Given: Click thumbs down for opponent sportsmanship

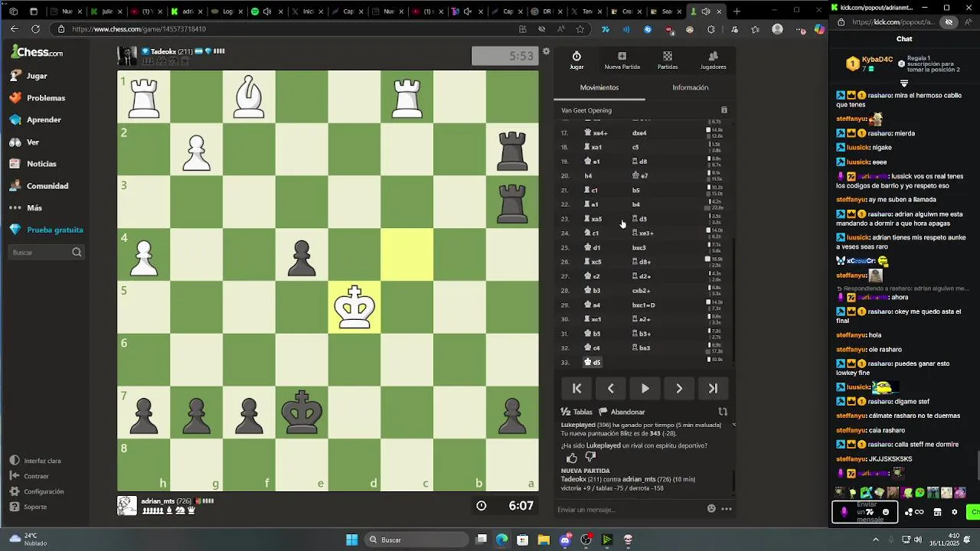Looking at the screenshot, I should click(590, 458).
